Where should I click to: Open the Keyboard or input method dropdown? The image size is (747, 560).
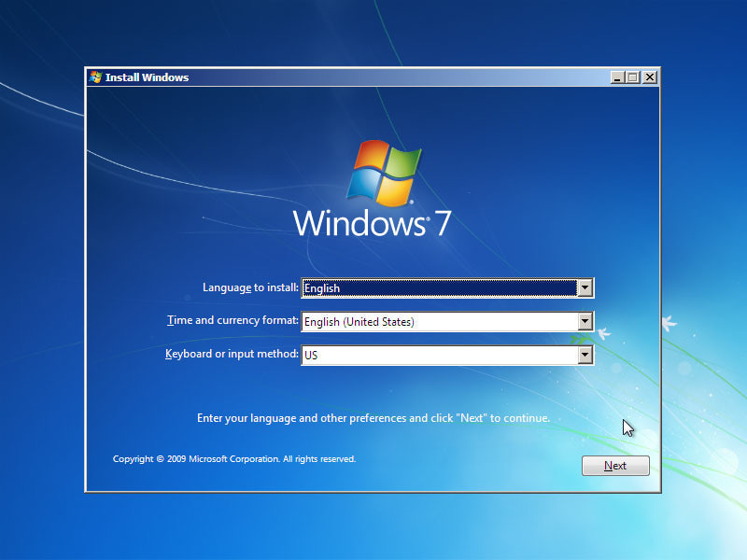(585, 355)
